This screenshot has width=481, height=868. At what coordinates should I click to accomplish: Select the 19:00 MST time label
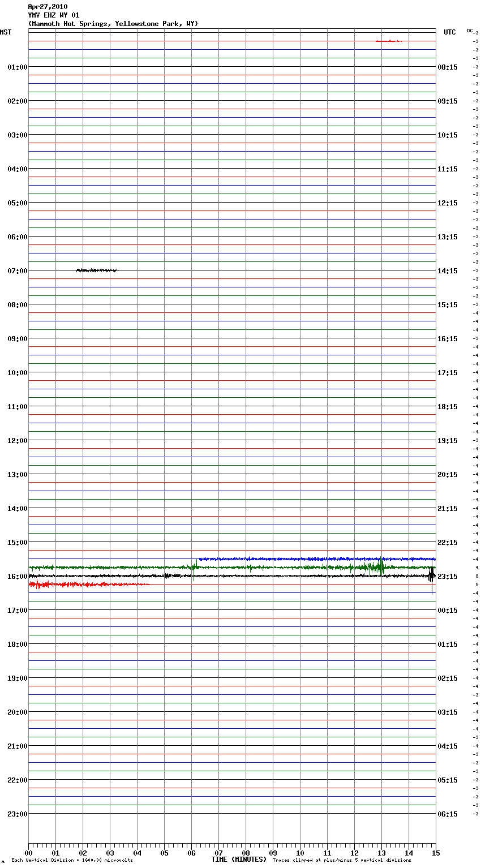(18, 678)
